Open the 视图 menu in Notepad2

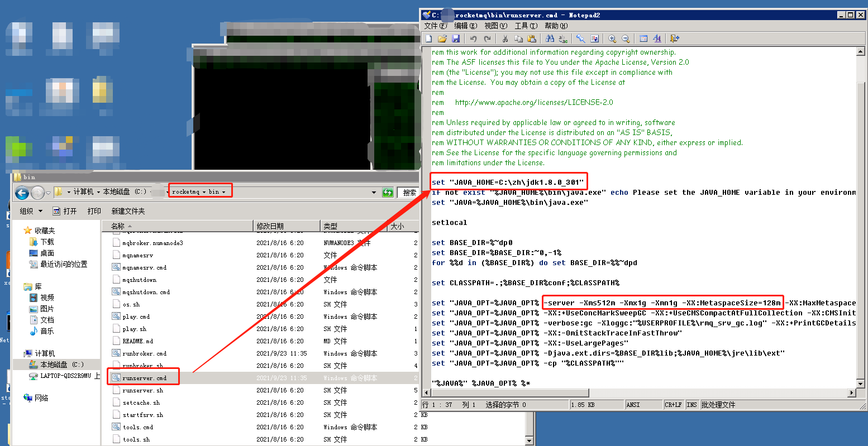click(495, 26)
